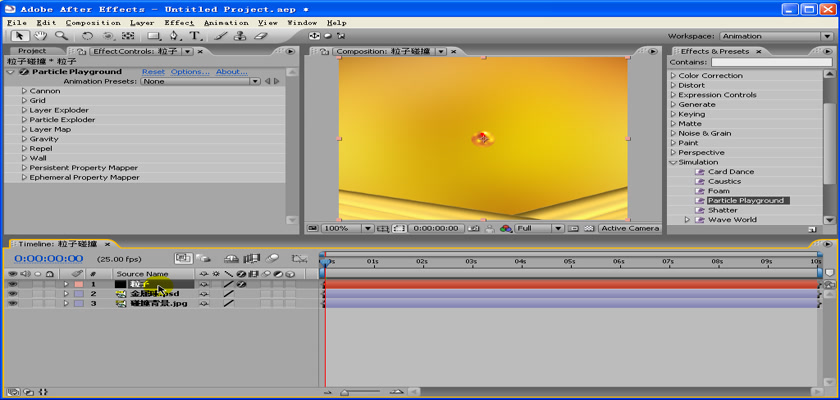
Task: Toggle the shy switch on layer 1
Action: click(x=203, y=284)
